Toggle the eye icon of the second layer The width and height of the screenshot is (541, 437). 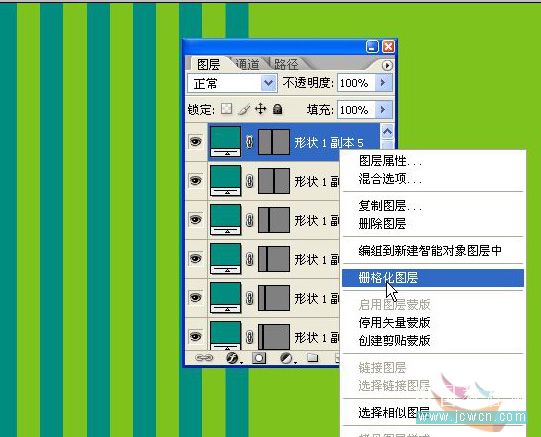pyautogui.click(x=196, y=181)
